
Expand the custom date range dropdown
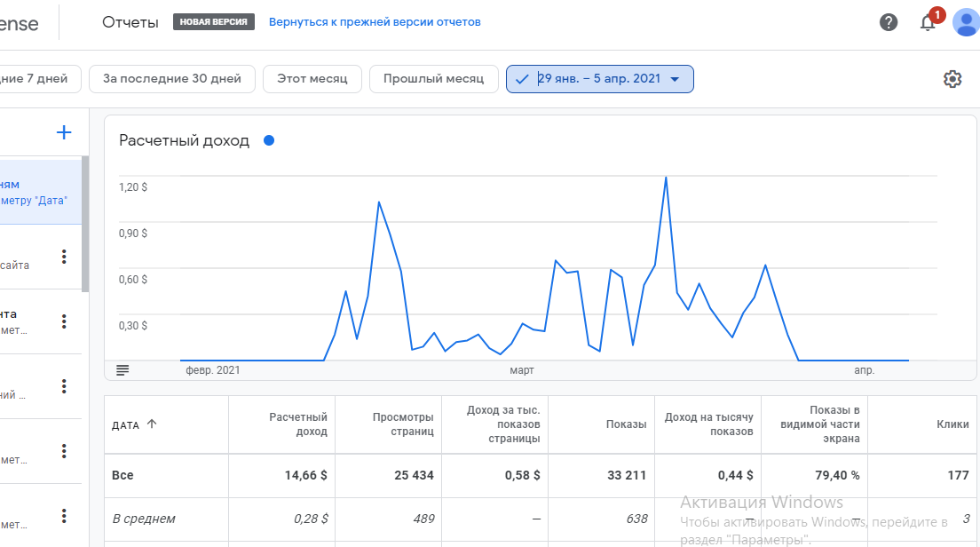pyautogui.click(x=675, y=79)
